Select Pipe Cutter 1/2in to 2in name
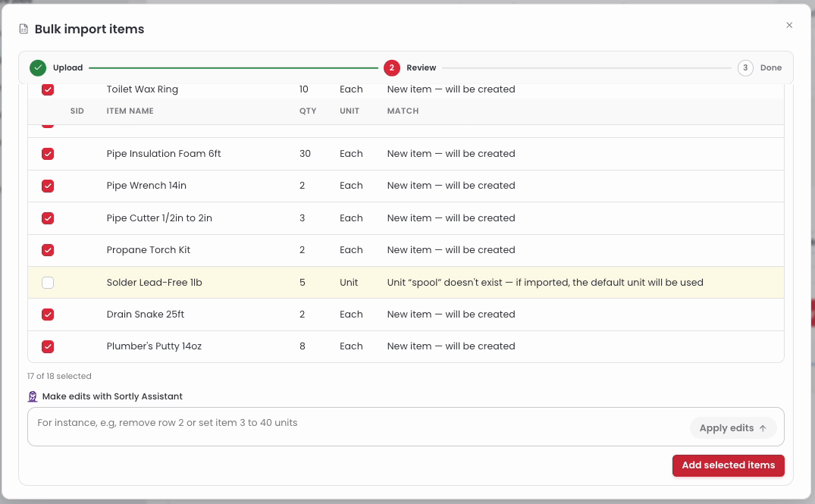Viewport: 815px width, 504px height. [159, 218]
